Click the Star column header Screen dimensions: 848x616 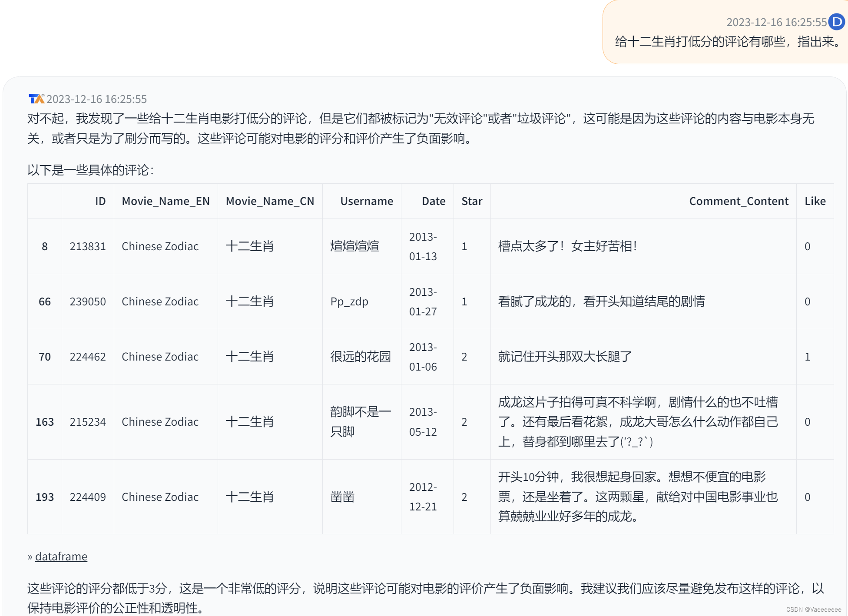(472, 201)
